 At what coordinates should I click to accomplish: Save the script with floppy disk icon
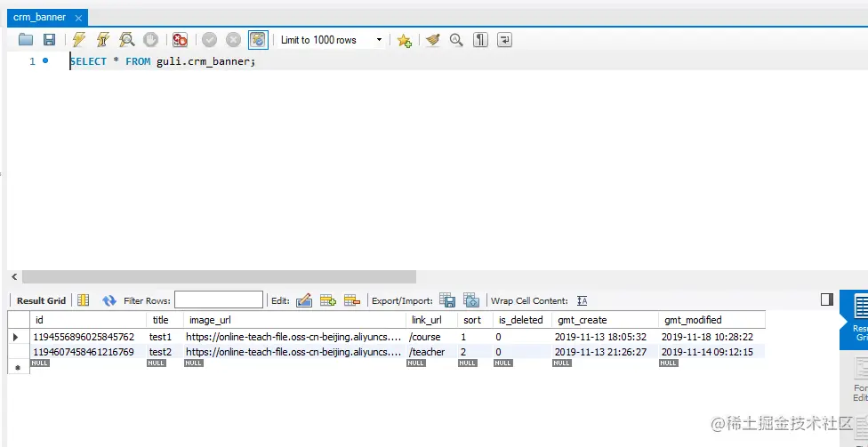49,39
